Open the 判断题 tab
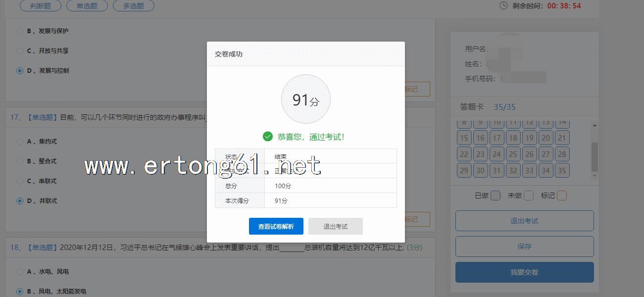The width and height of the screenshot is (644, 297). [x=41, y=6]
